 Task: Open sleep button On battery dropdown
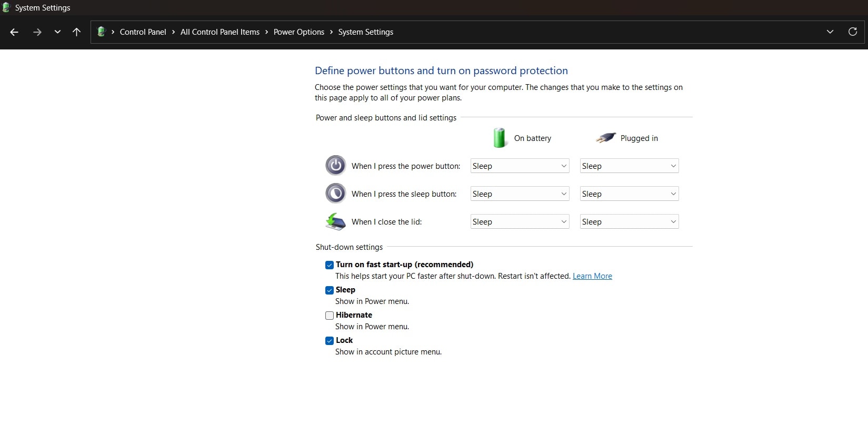click(520, 194)
